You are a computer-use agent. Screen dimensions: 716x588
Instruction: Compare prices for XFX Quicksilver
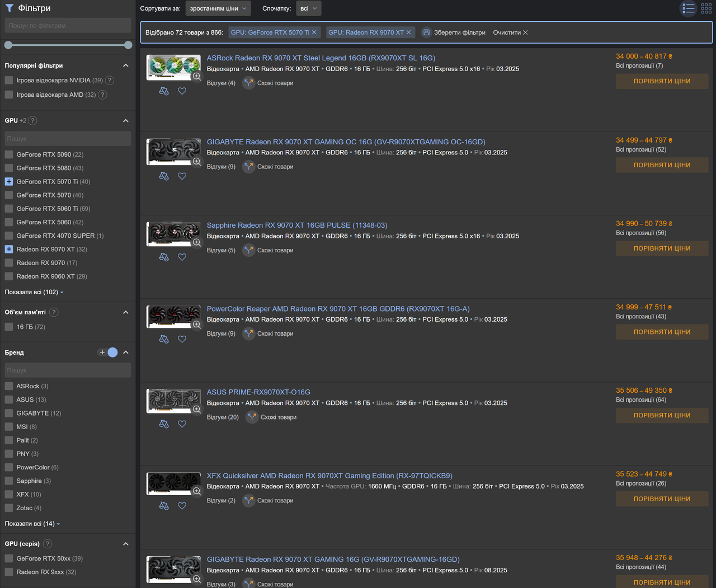point(662,499)
